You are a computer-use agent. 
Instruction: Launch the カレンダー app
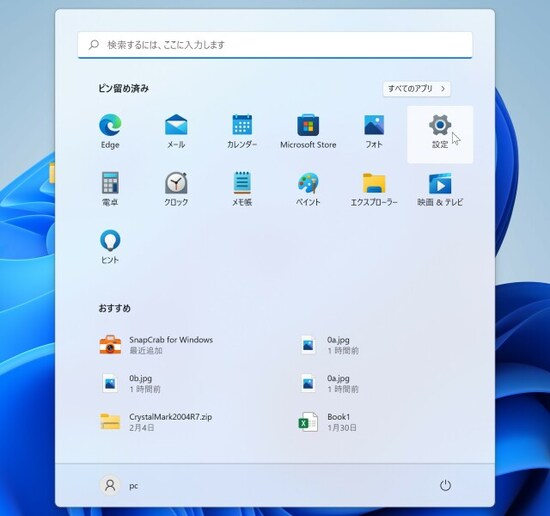coord(242,132)
